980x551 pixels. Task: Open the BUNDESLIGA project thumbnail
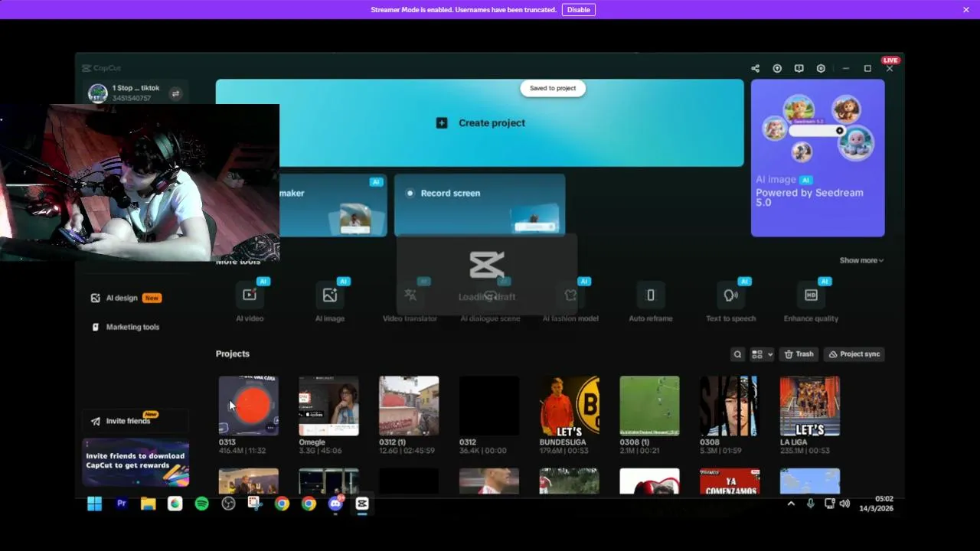[x=569, y=406]
